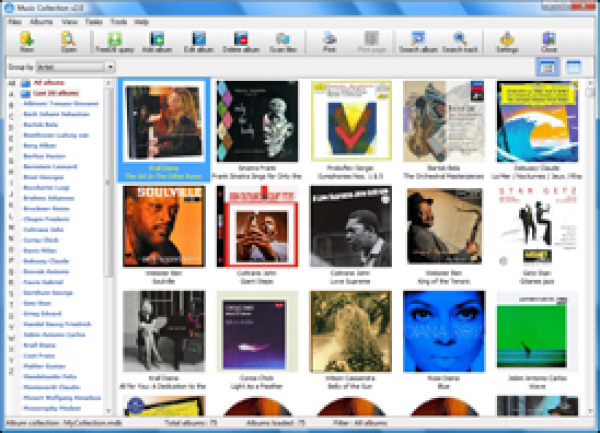Select the Prokofiev Symphonies album cover
600x433 pixels.
(x=351, y=121)
